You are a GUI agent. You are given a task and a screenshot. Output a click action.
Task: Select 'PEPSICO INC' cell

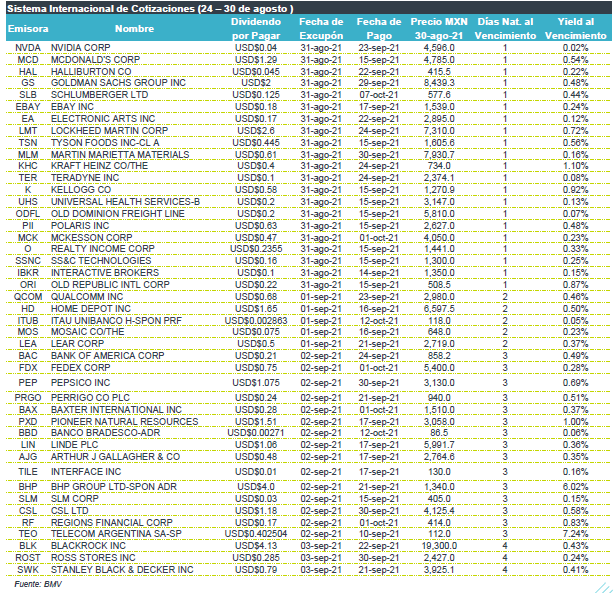pyautogui.click(x=81, y=383)
